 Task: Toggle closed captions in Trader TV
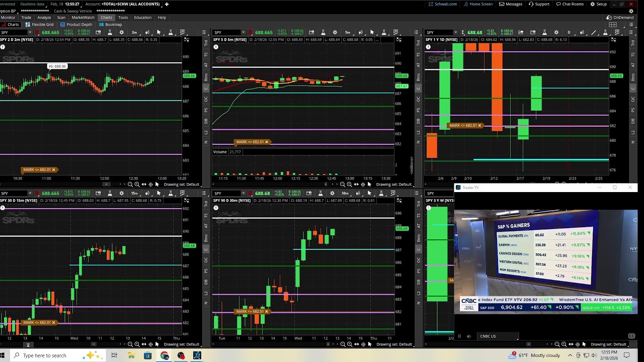632,336
